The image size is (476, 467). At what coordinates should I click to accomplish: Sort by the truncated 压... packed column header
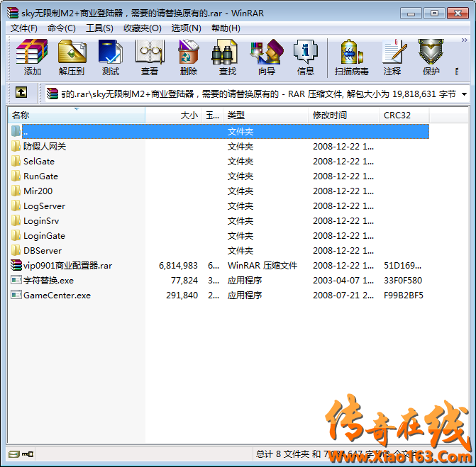point(213,116)
